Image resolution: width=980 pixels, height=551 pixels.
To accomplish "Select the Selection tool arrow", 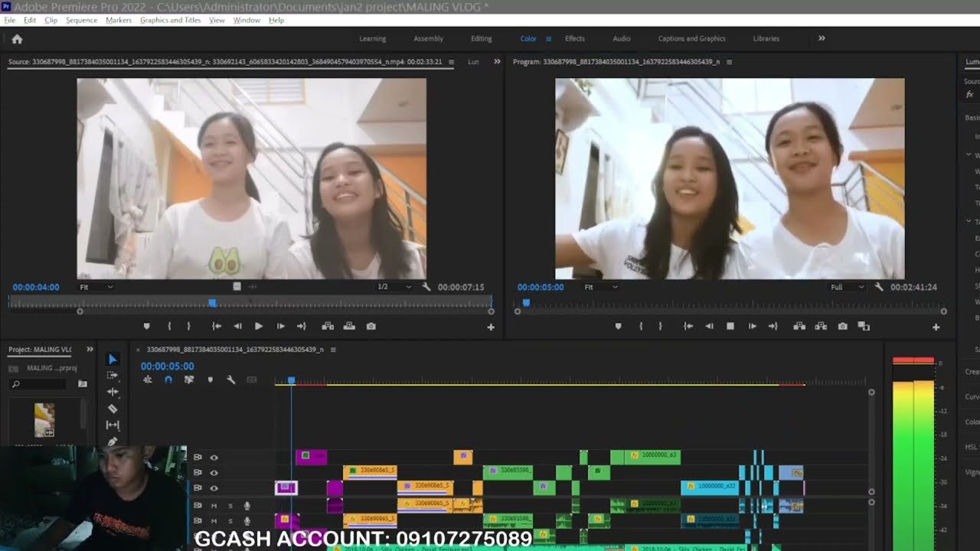I will click(113, 359).
